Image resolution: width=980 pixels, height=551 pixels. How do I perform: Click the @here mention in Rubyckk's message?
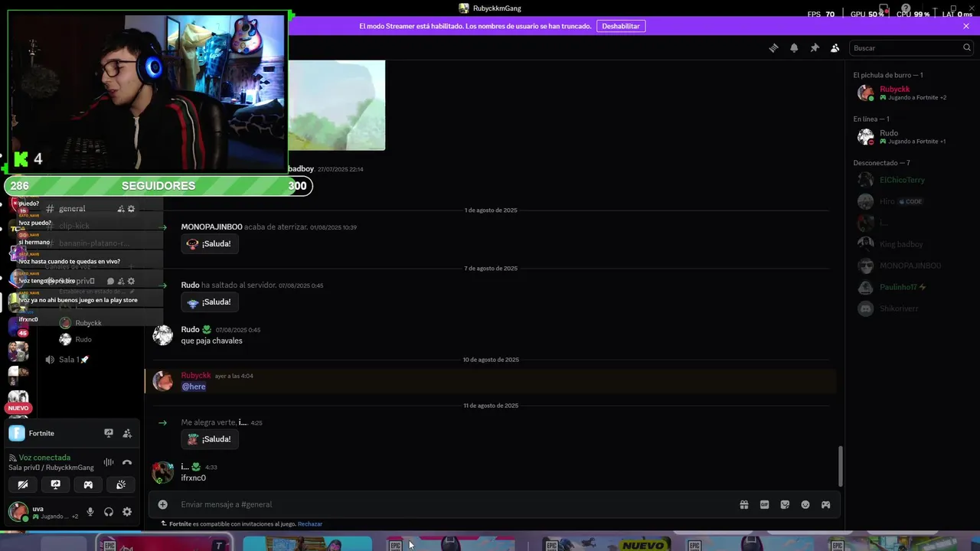(194, 386)
